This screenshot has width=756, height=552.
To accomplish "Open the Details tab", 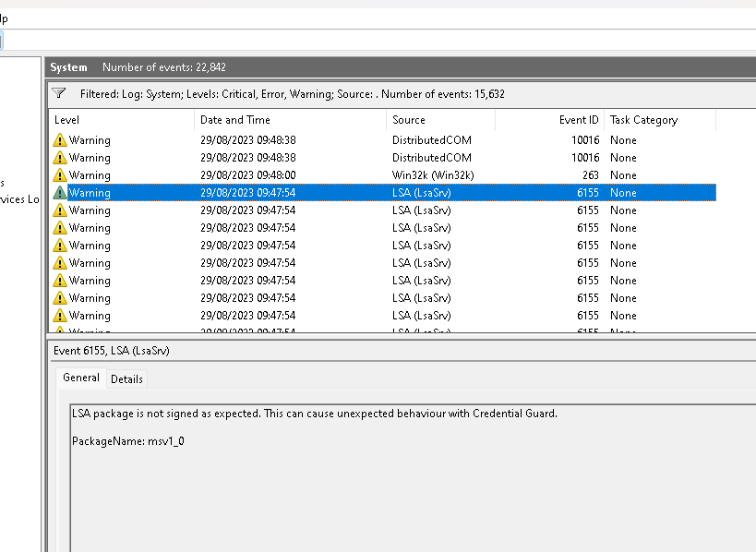I will click(x=126, y=379).
